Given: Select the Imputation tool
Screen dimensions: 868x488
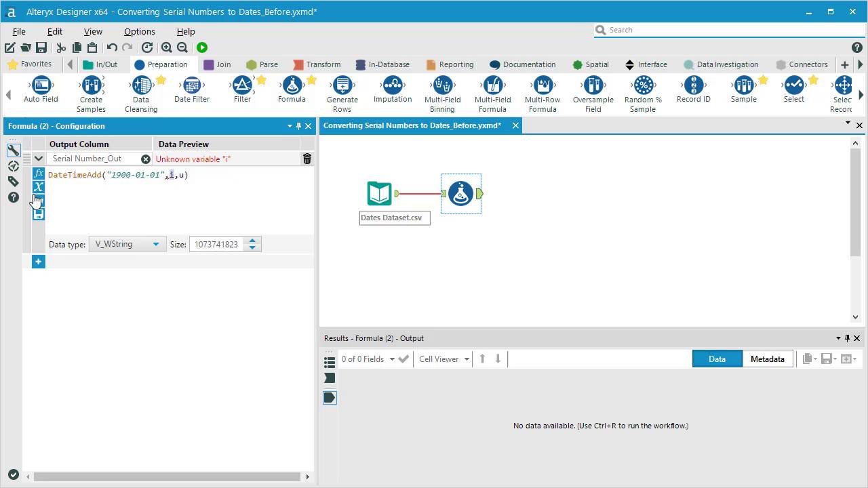Looking at the screenshot, I should [x=393, y=90].
